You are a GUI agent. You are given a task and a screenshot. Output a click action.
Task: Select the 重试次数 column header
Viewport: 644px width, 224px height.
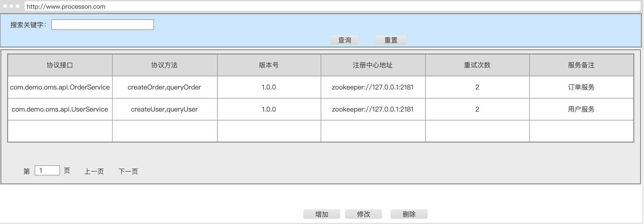pos(477,65)
